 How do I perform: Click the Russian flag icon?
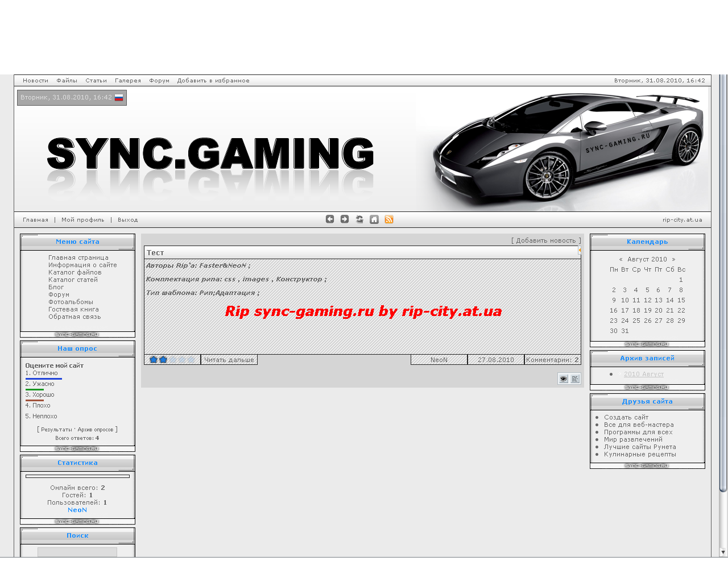coord(119,98)
